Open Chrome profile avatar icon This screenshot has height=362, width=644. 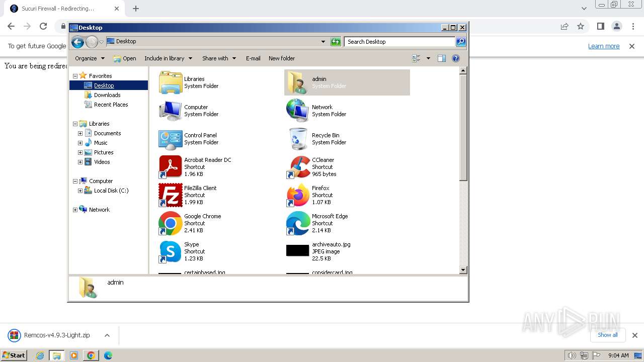pyautogui.click(x=617, y=27)
